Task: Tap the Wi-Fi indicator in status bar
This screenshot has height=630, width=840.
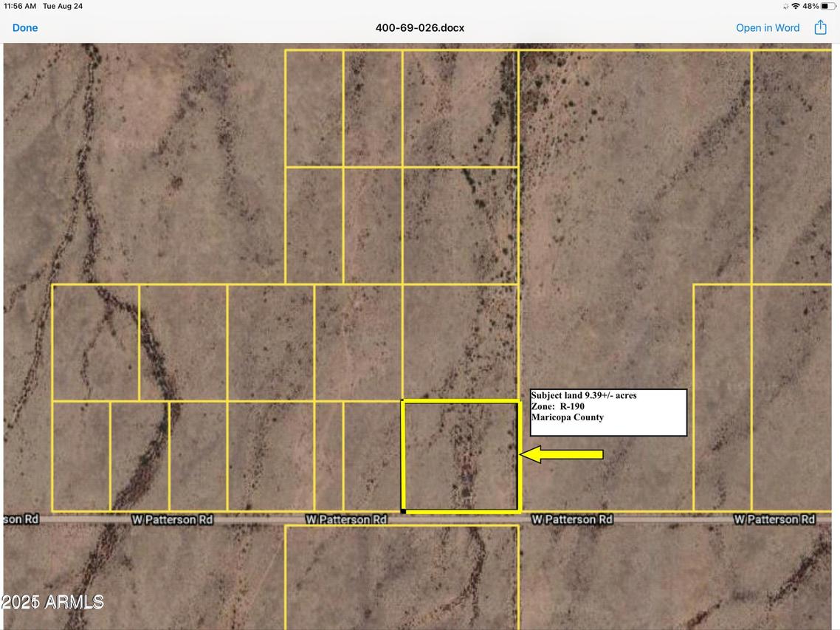Action: point(796,6)
